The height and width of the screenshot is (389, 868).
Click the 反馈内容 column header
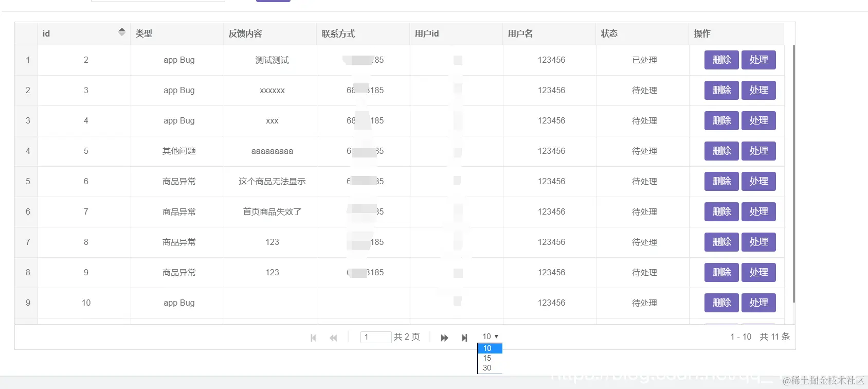tap(270, 33)
